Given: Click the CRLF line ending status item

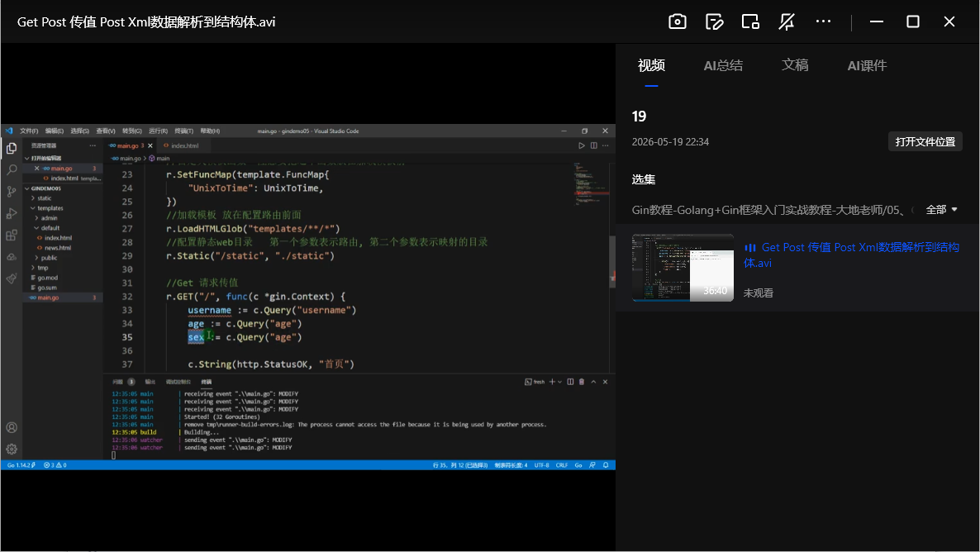Looking at the screenshot, I should point(562,465).
